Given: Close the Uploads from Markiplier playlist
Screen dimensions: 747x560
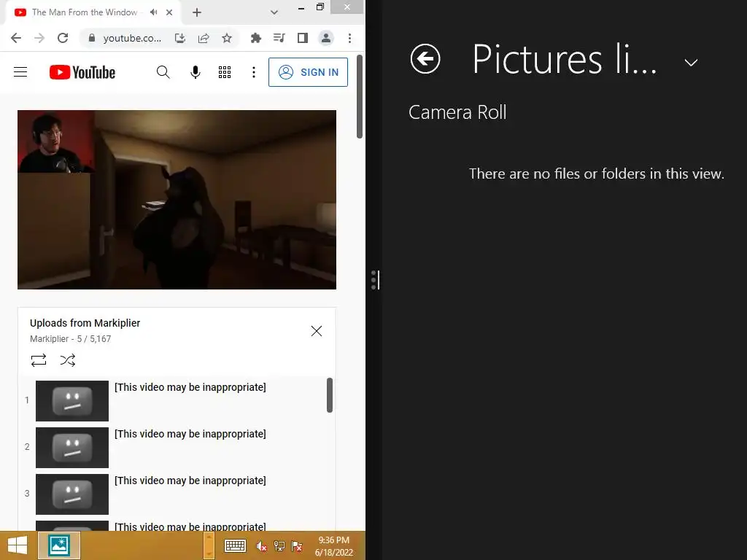Looking at the screenshot, I should tap(317, 331).
